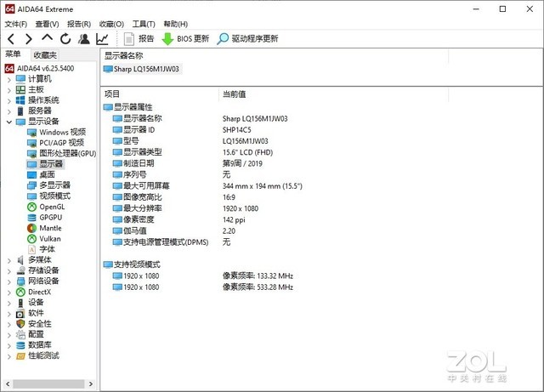Click the 报告 (Report) toolbar button

tap(139, 39)
